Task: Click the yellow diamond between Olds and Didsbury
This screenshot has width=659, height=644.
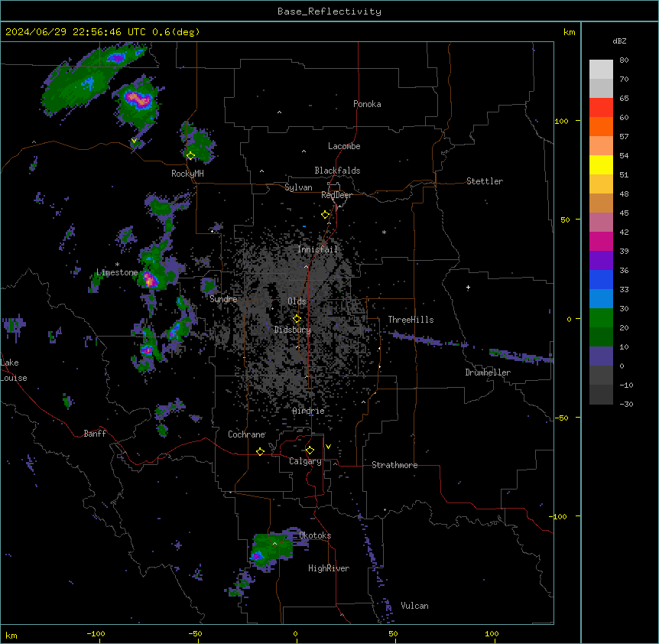Action: point(297,319)
